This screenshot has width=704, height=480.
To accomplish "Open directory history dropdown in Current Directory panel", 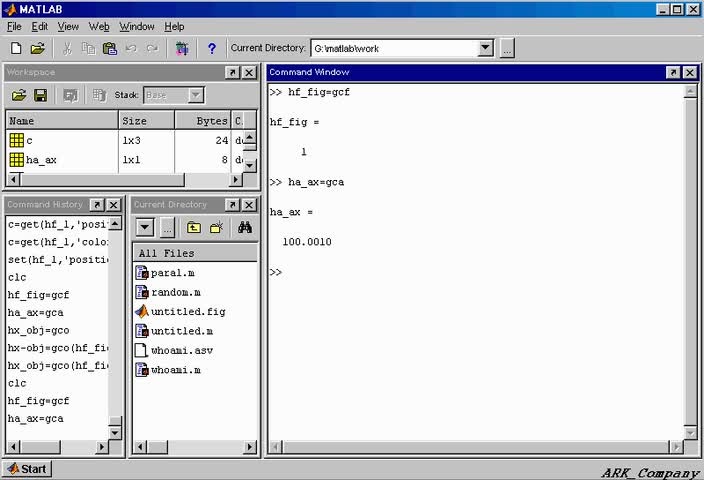I will [145, 228].
